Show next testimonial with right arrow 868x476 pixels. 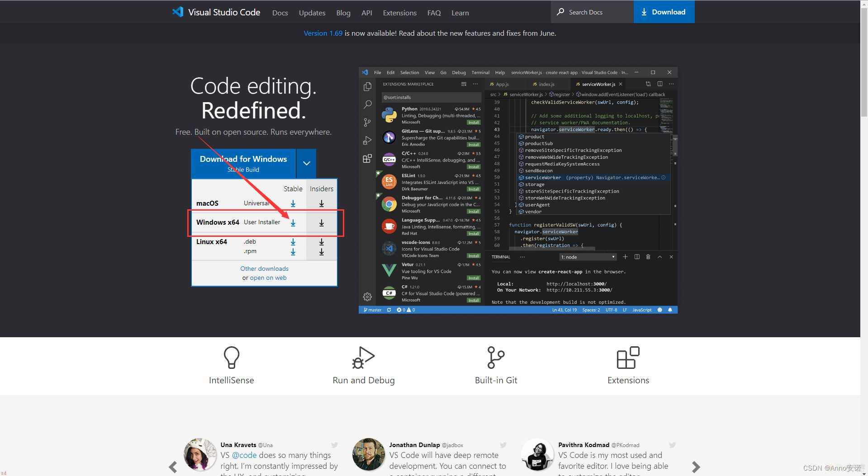(x=696, y=467)
